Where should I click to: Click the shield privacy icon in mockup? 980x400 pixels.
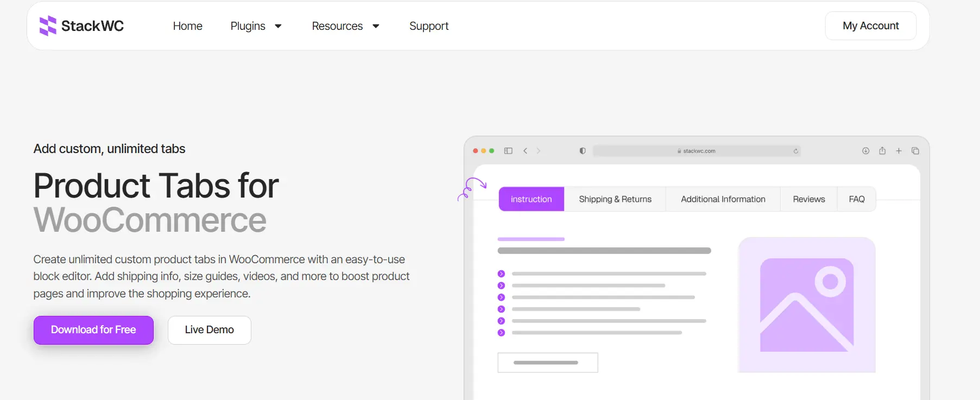583,151
